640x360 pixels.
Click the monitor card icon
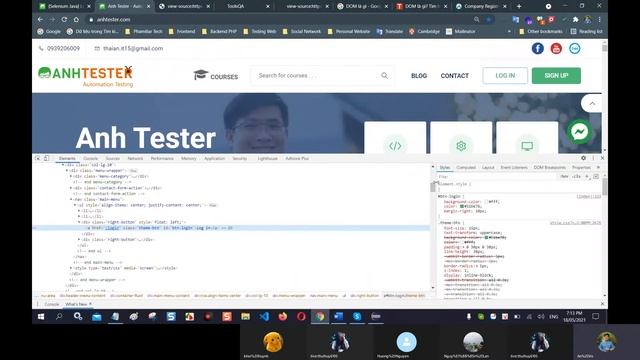coord(527,146)
